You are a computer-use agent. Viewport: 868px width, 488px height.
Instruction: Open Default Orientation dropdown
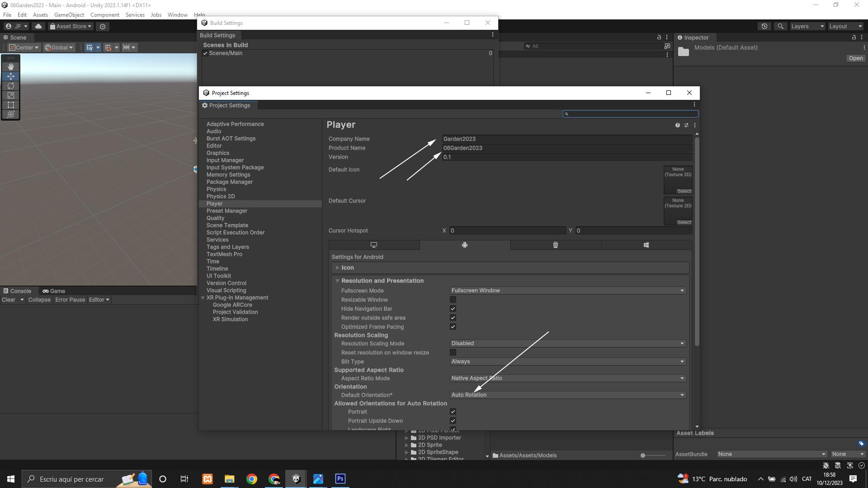568,395
